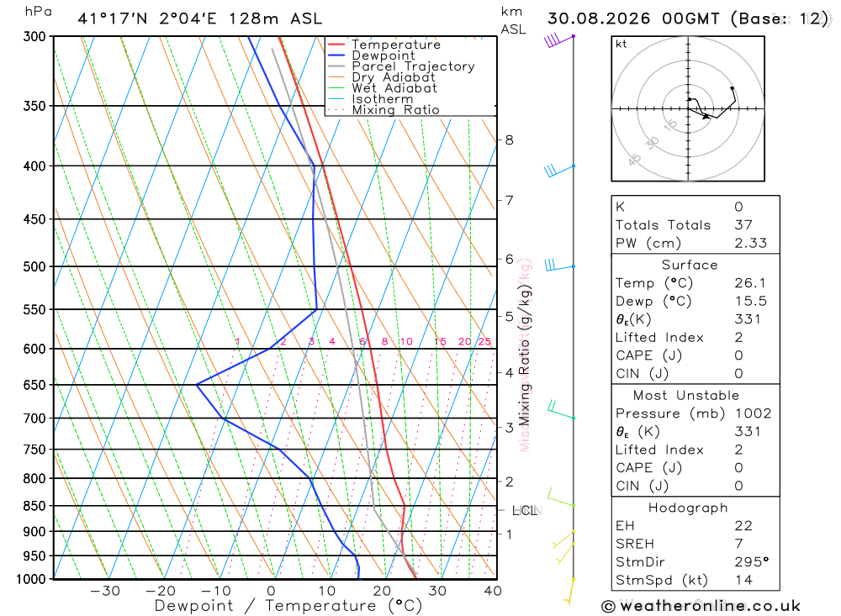Click the red Temperature line sample in legend

click(x=336, y=45)
